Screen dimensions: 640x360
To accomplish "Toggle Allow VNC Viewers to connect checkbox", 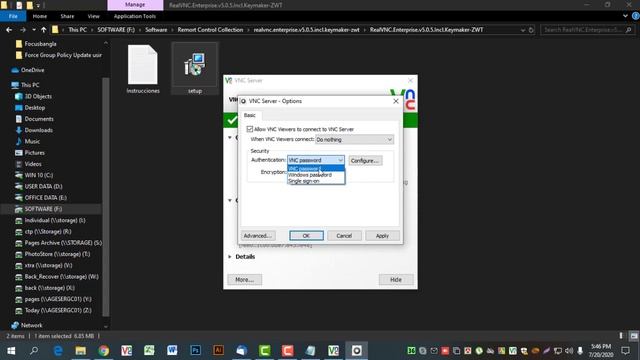I will tap(250, 129).
